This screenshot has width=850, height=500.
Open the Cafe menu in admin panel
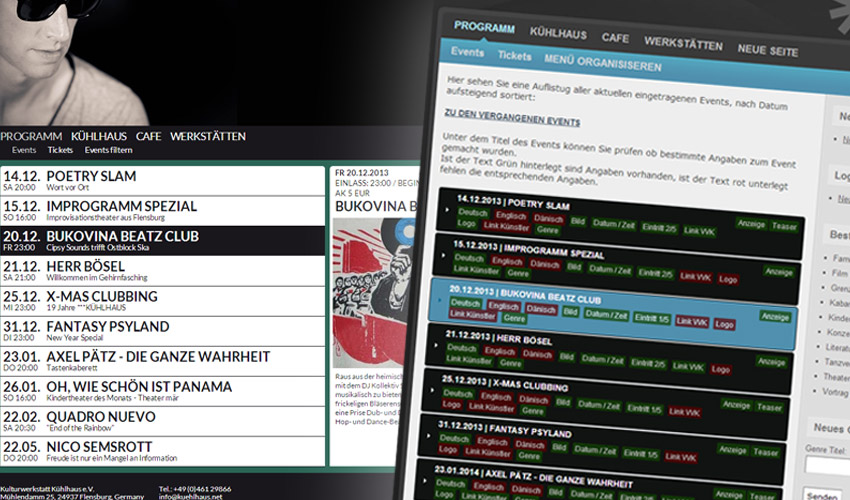click(615, 38)
